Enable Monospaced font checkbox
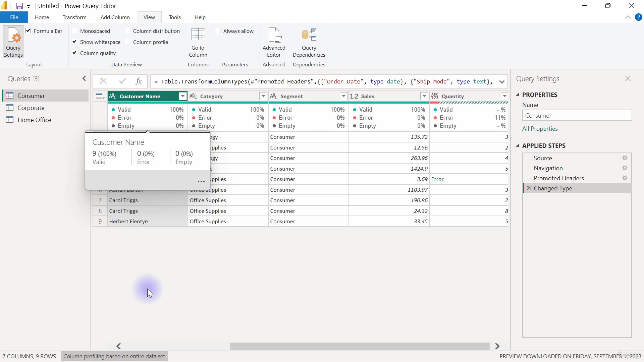644x362 pixels. [75, 31]
